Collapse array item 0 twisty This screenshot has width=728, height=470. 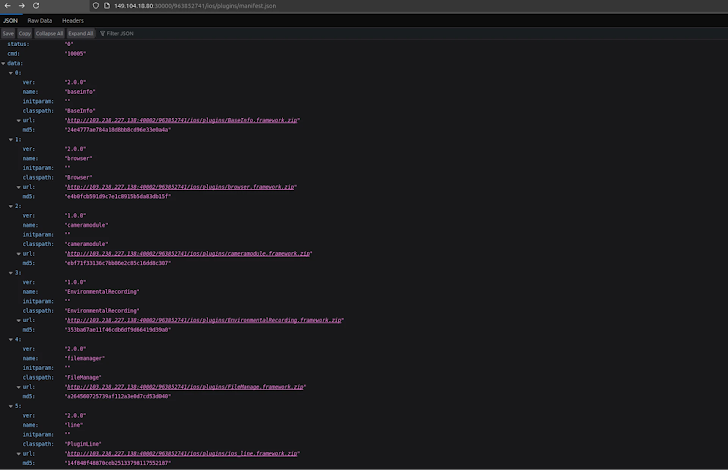coord(11,72)
